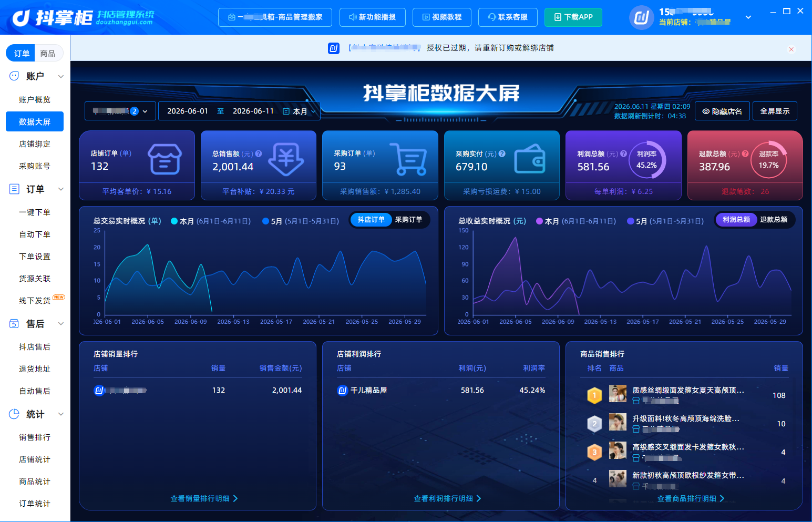Open 一键下单 in sidebar
Viewport: 812px width, 522px height.
(35, 212)
